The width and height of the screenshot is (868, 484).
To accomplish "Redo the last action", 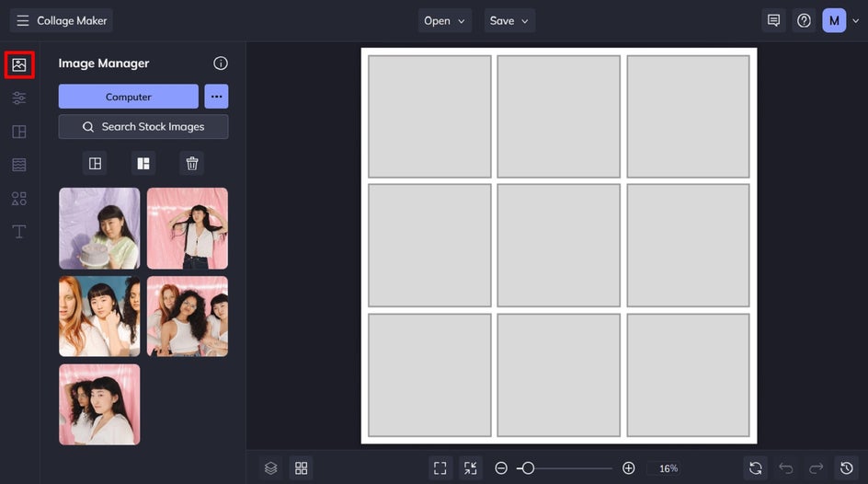I will [x=816, y=468].
